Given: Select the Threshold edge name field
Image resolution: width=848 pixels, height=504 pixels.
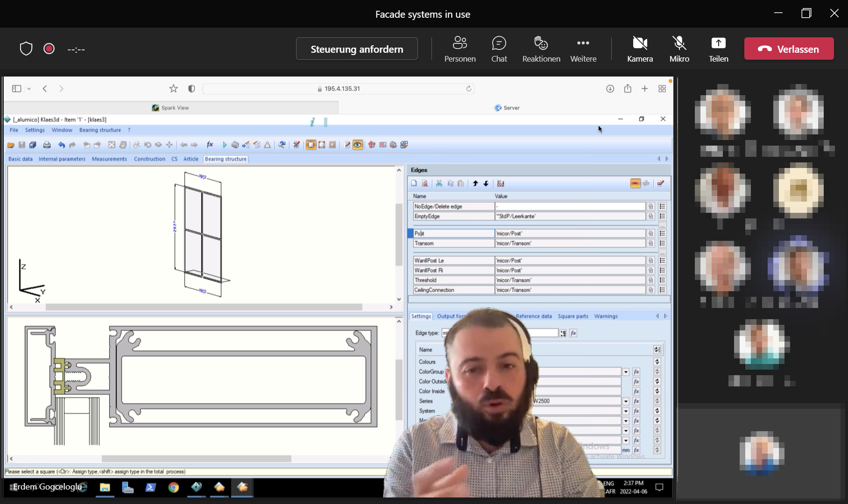Looking at the screenshot, I should tap(453, 280).
